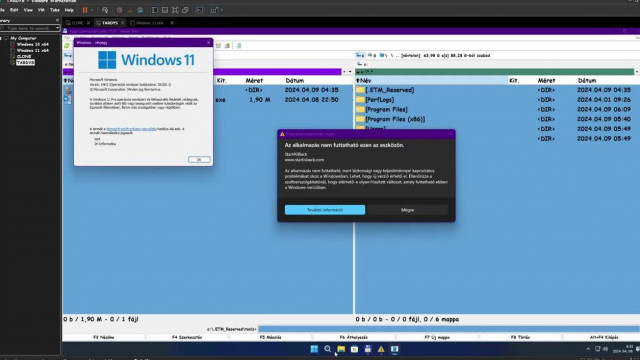This screenshot has width=640, height=360.
Task: Open the VMware console view icon
Action: (x=200, y=10)
